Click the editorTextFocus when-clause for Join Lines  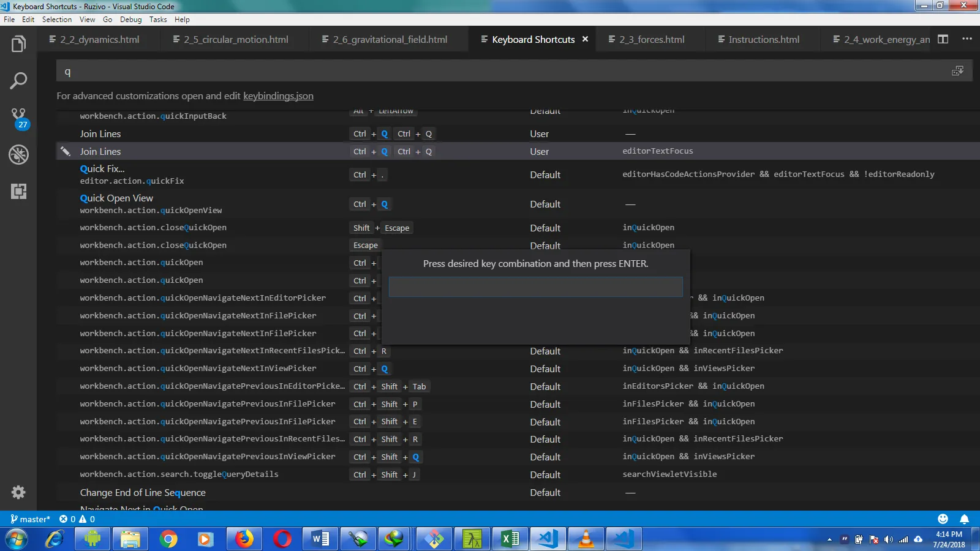(x=658, y=151)
